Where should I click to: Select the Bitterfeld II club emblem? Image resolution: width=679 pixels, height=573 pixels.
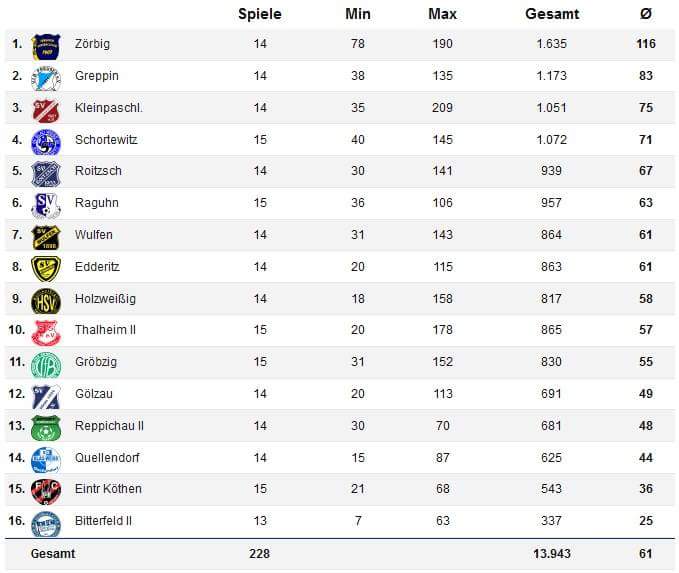(46, 524)
